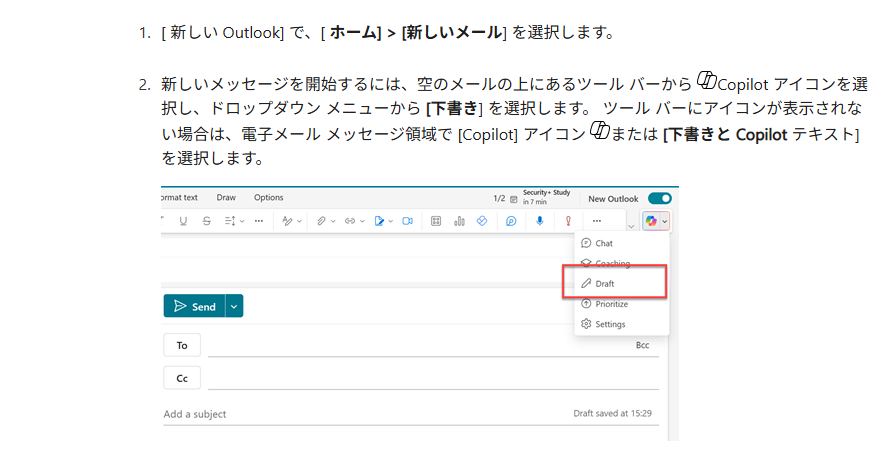Open the Options tab
This screenshot has width=895, height=451.
coord(269,198)
